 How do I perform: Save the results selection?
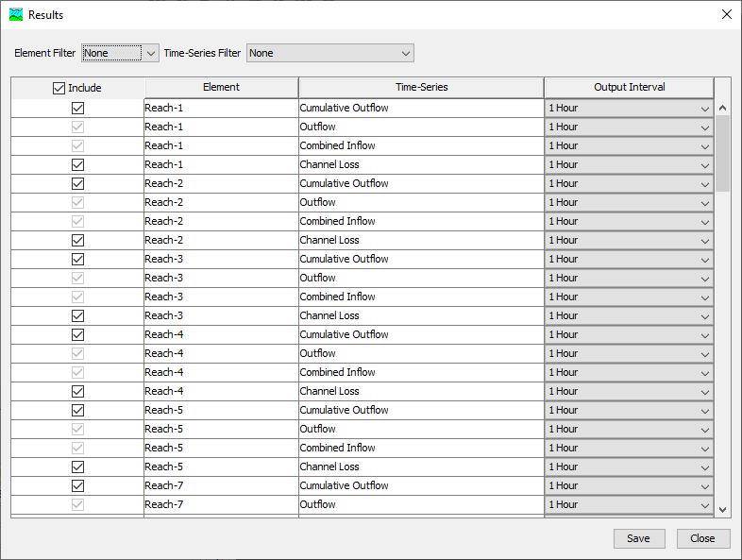point(639,538)
